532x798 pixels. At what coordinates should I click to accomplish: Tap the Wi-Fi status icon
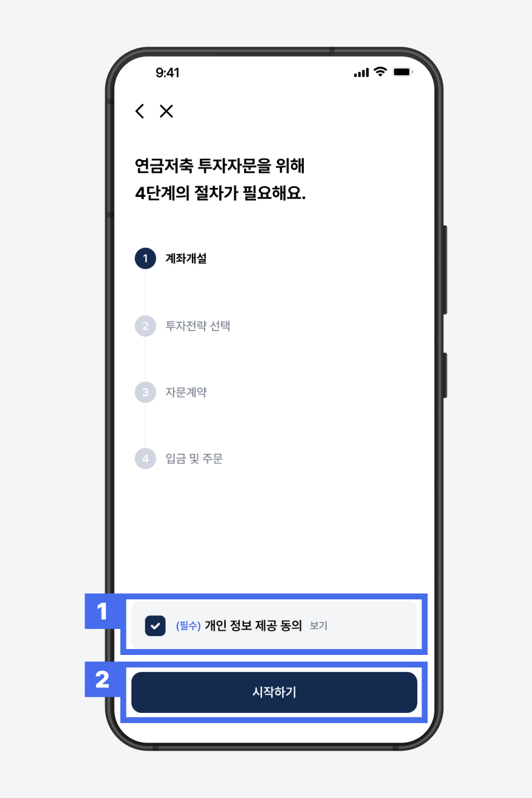click(381, 72)
